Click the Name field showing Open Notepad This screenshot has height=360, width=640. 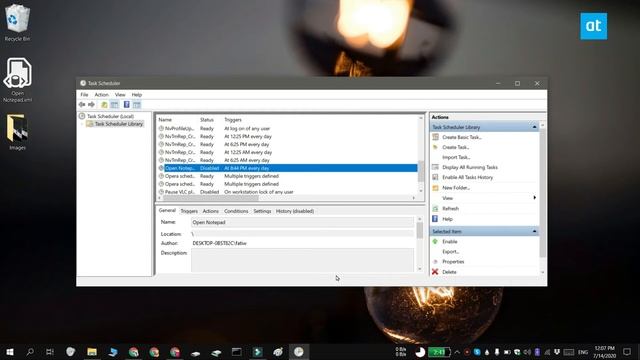coord(302,222)
